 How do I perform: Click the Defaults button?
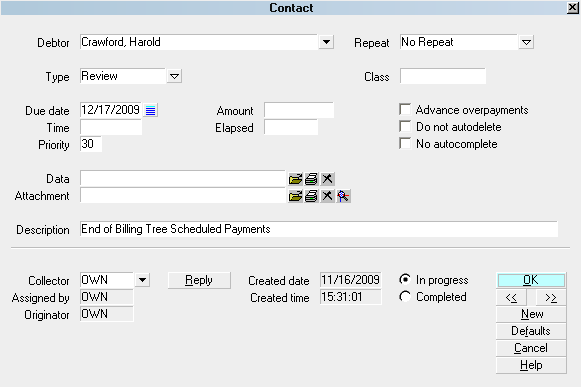[531, 331]
